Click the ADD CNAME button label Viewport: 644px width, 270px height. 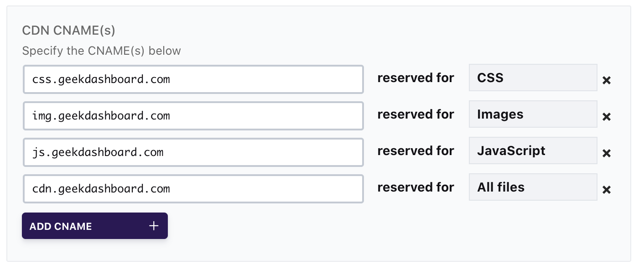click(x=61, y=226)
